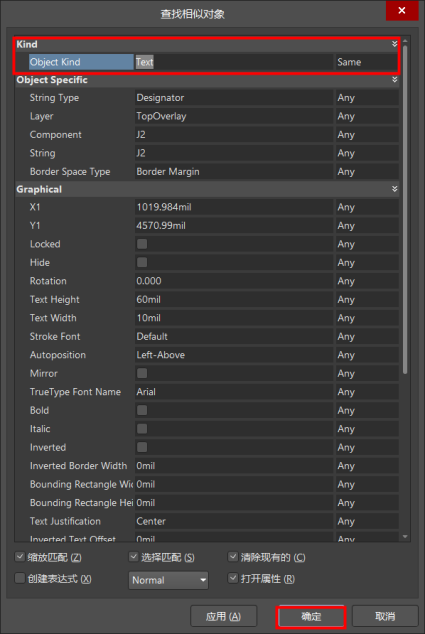Click the 取消 button
This screenshot has width=425, height=634.
point(385,617)
